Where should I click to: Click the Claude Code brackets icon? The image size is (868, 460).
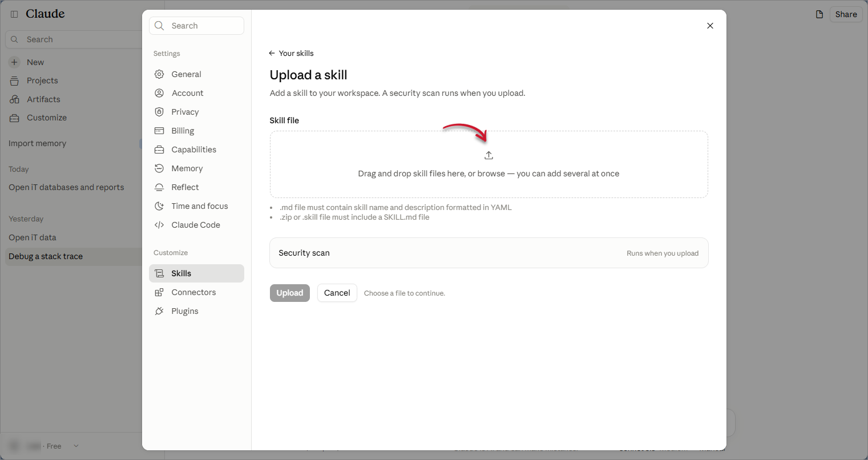(x=159, y=225)
